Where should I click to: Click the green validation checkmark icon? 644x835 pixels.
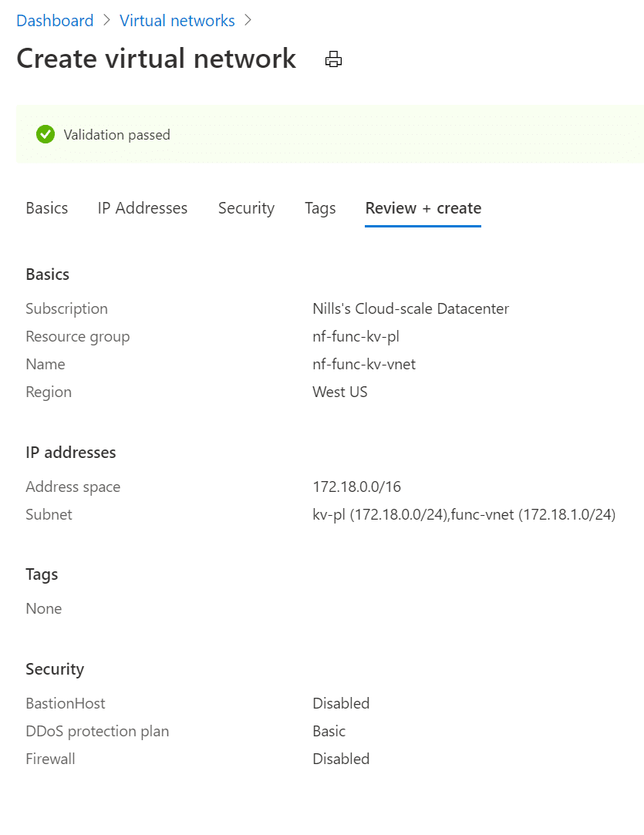point(46,135)
